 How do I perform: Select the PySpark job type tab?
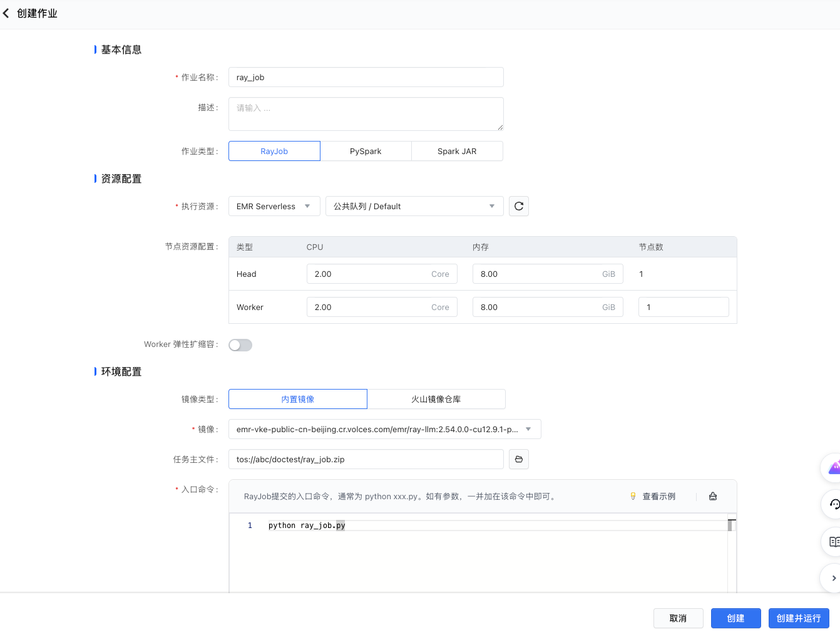(366, 151)
